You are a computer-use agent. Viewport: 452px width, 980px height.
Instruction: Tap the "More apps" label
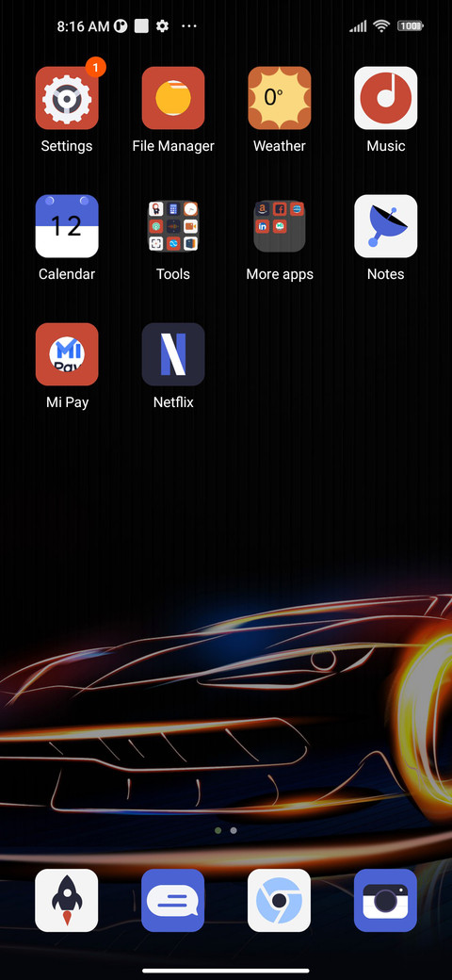tap(280, 274)
